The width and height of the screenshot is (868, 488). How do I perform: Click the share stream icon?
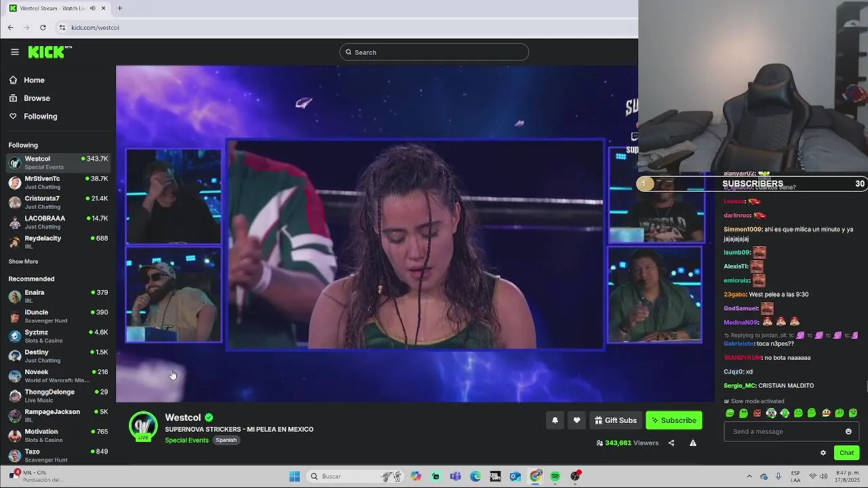(671, 443)
